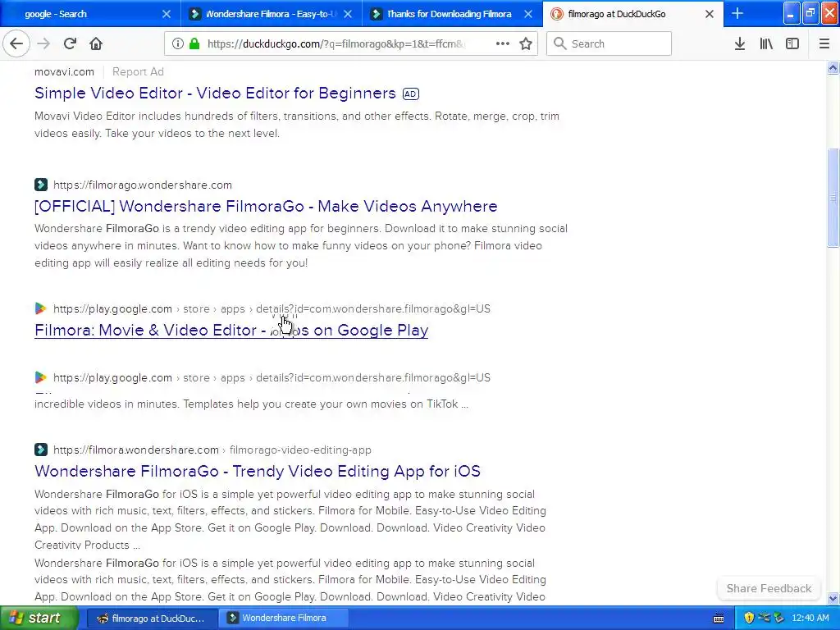This screenshot has width=840, height=630.
Task: Click the system clock showing 12:40 AM
Action: tap(810, 618)
